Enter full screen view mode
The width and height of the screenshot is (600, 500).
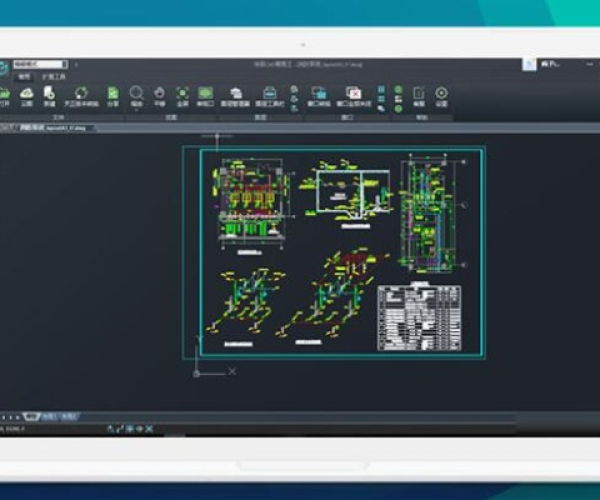point(182,93)
